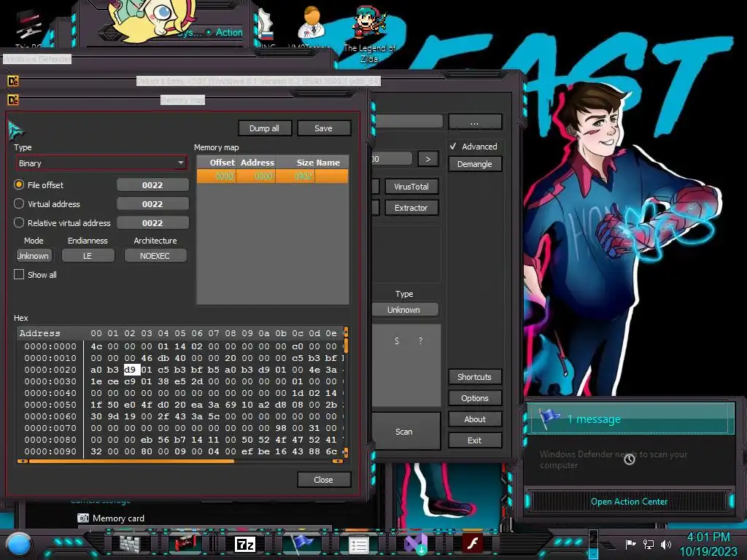Open the 7z taskbar icon

pos(245,544)
